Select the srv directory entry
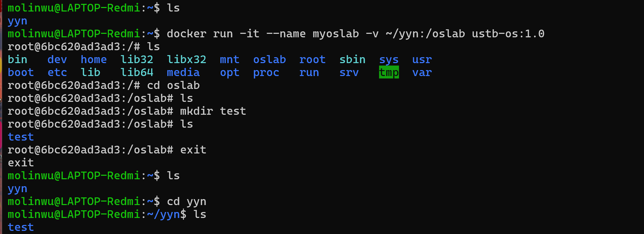Viewport: 644px width, 234px height. click(x=349, y=73)
